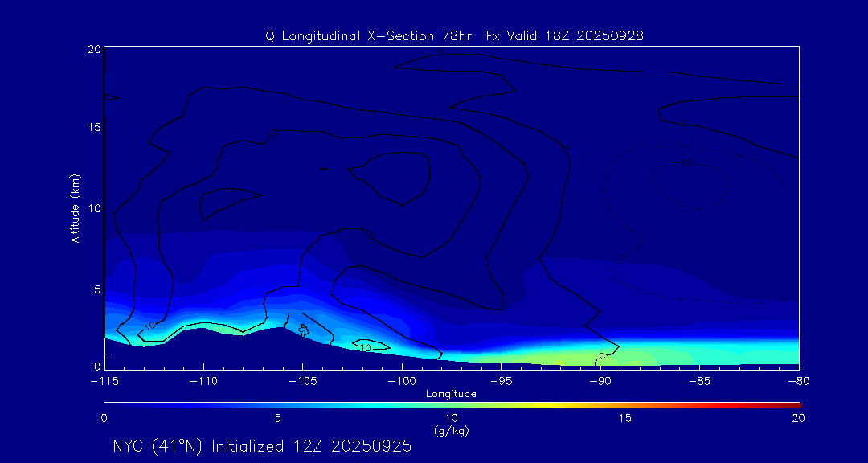Click the '(g/kg)' units label under colorbar
The image size is (868, 463).
[x=451, y=431]
